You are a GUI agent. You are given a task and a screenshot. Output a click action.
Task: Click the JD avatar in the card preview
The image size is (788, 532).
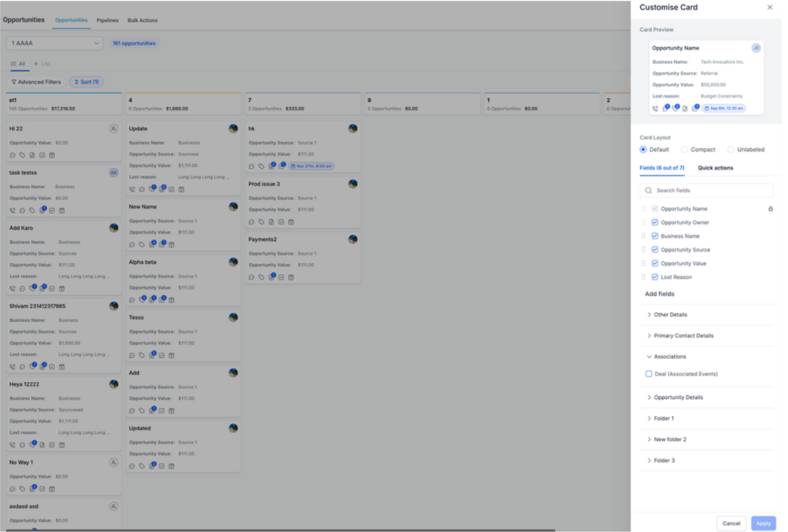[x=756, y=48]
